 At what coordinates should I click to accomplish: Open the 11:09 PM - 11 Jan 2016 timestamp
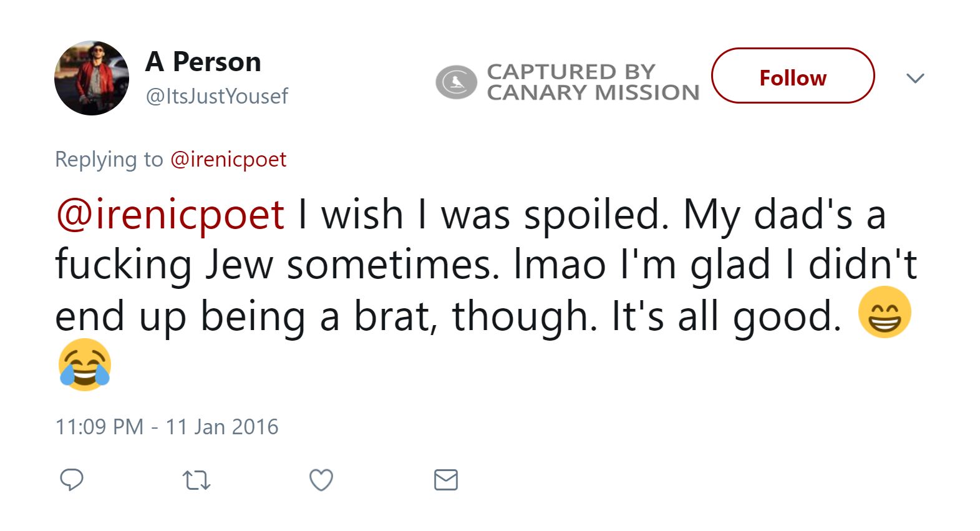167,427
